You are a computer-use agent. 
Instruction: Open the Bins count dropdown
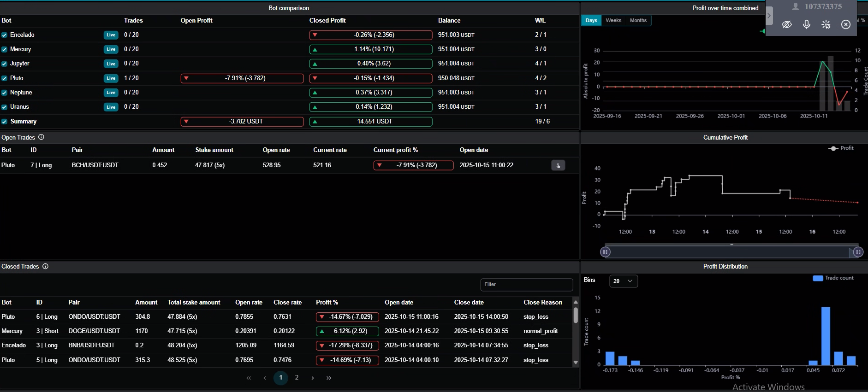click(624, 281)
